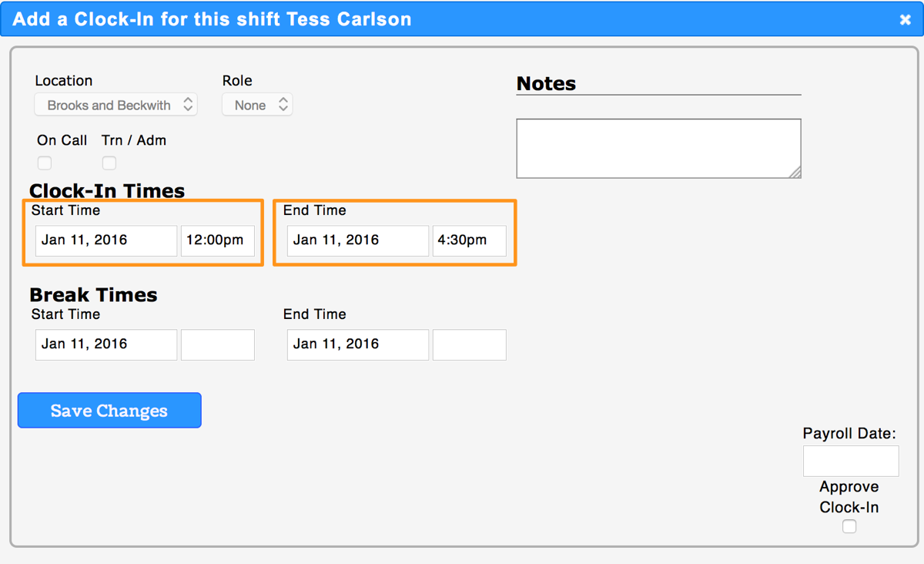Click the Clock-In Times section title
The width and height of the screenshot is (924, 564).
(x=106, y=190)
